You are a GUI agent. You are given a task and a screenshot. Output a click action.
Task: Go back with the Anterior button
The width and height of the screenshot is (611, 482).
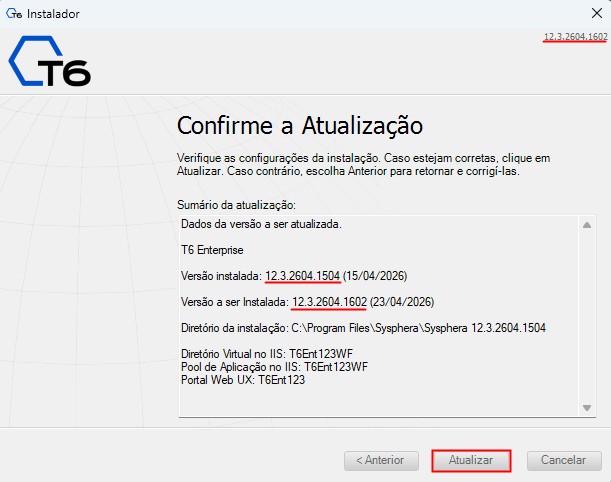coord(381,461)
